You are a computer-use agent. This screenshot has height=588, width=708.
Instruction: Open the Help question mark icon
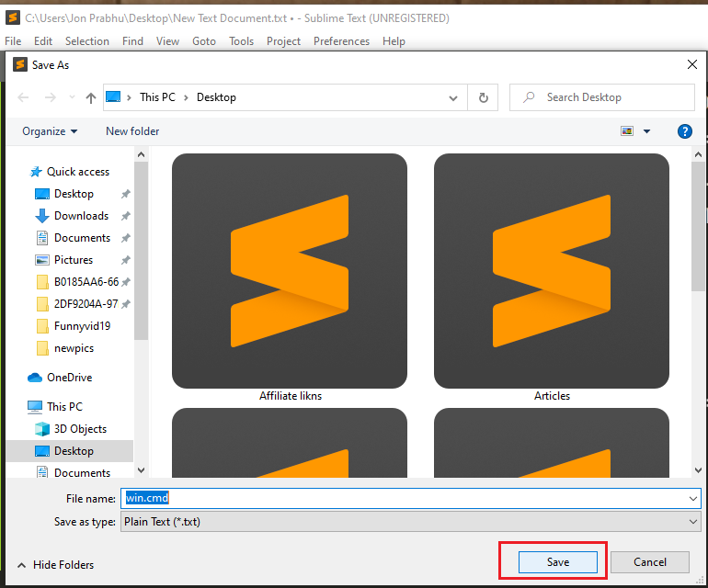pos(684,131)
